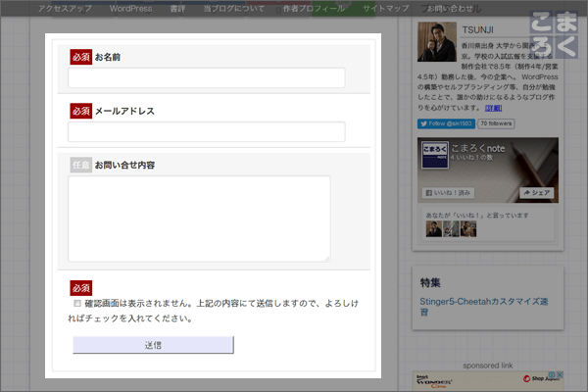Click first friend avatar under いいね text
Viewport: 588px width, 392px height.
pyautogui.click(x=434, y=228)
